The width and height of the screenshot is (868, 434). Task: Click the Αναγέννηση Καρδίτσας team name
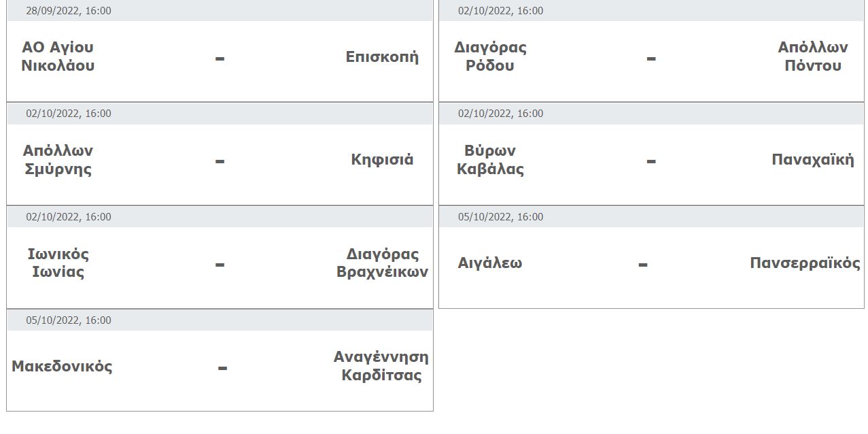(x=381, y=367)
